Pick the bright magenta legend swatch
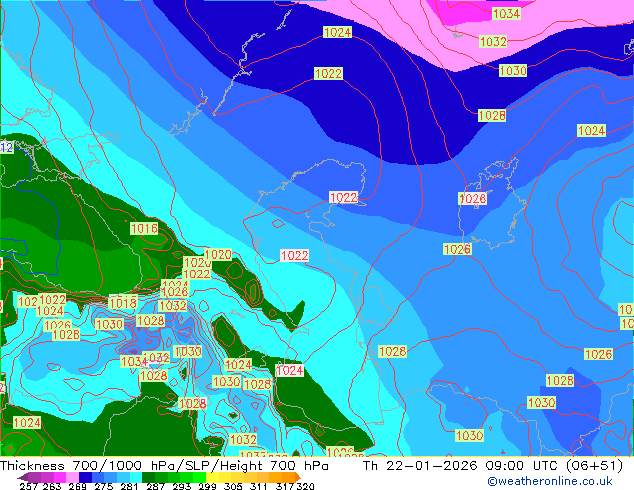The image size is (634, 490). 59,477
